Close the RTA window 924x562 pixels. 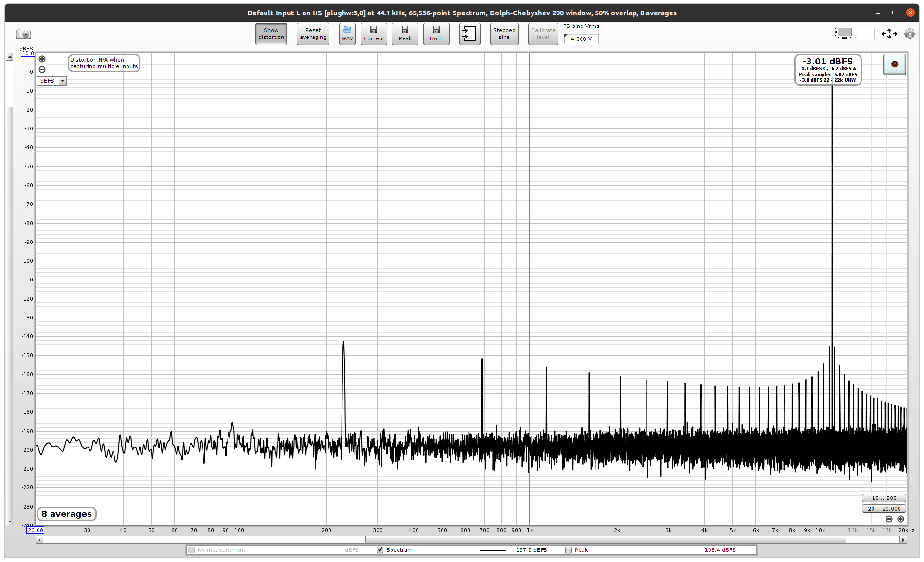tap(910, 13)
